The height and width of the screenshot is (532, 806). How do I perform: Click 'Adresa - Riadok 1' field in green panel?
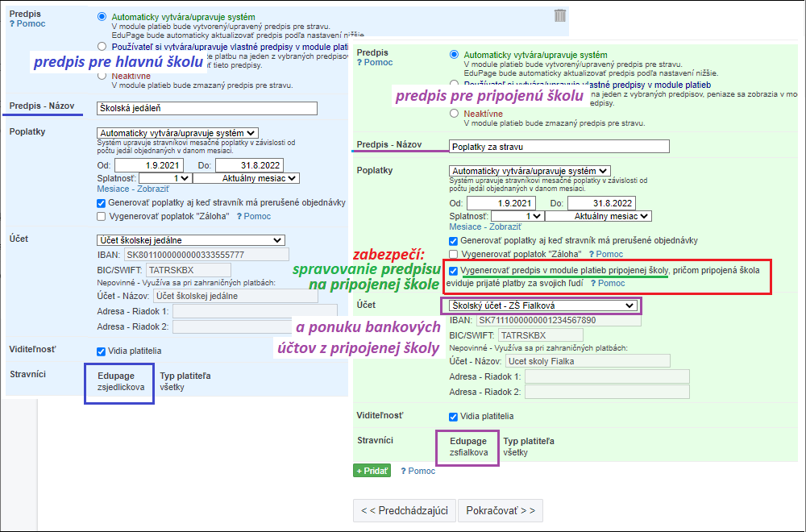pyautogui.click(x=607, y=376)
